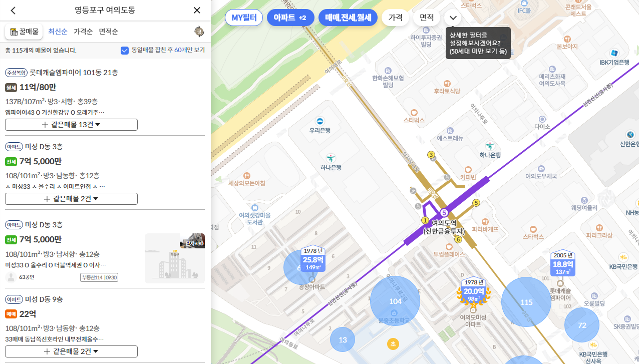639x364 pixels.
Task: Click the area unit conversion icon
Action: pyautogui.click(x=199, y=31)
